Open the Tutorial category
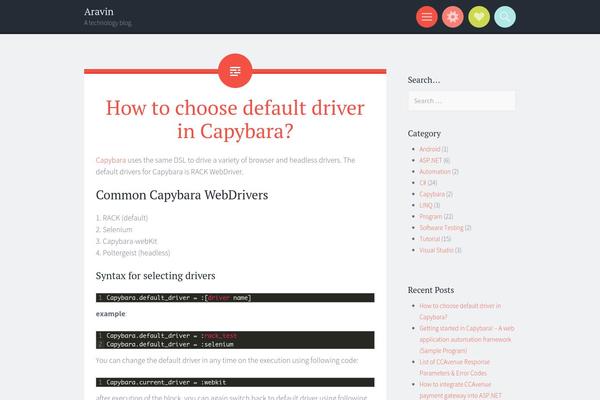The height and width of the screenshot is (400, 600). (430, 239)
